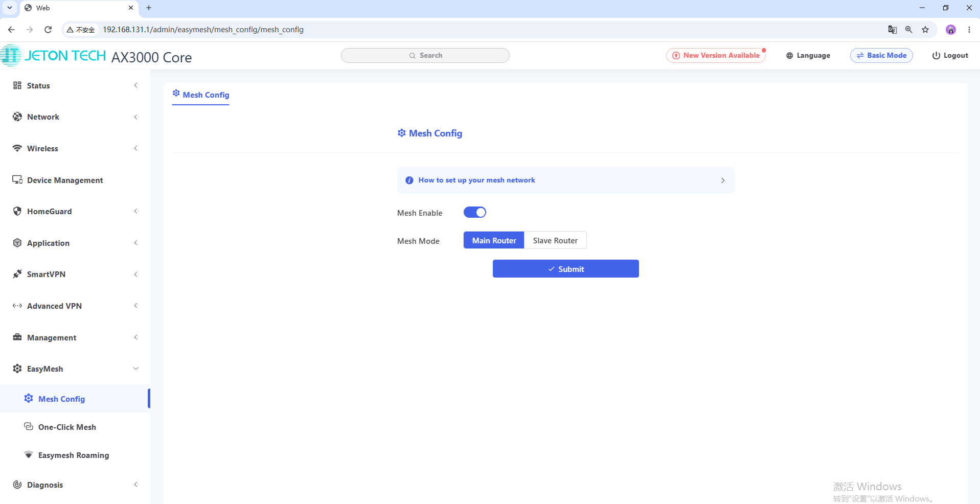Click the Logout button
The height and width of the screenshot is (504, 980).
click(950, 55)
